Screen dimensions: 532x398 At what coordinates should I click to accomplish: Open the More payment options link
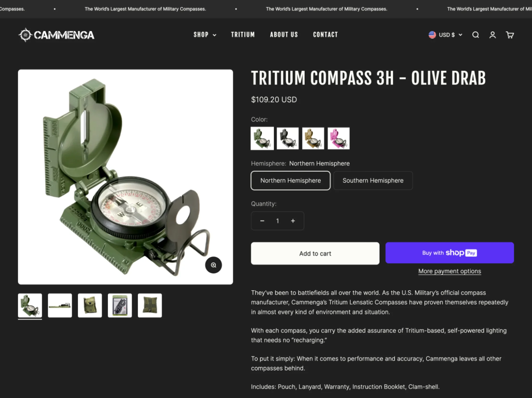pos(449,271)
